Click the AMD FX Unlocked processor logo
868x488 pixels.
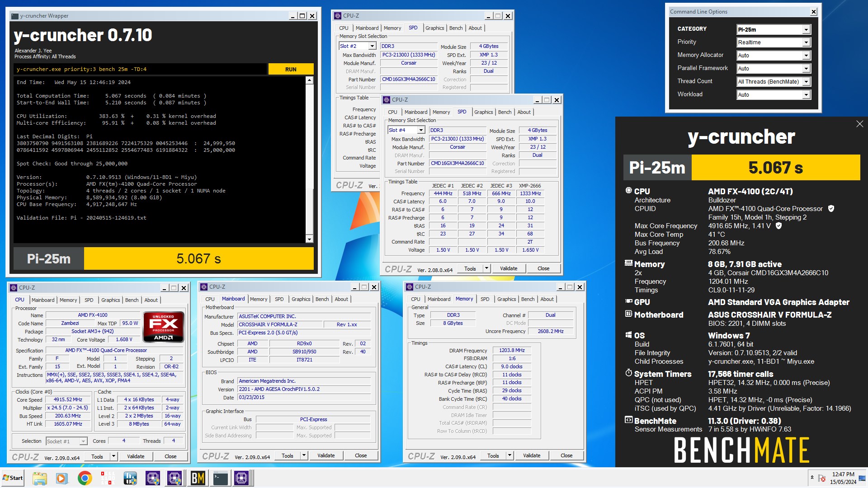(163, 327)
